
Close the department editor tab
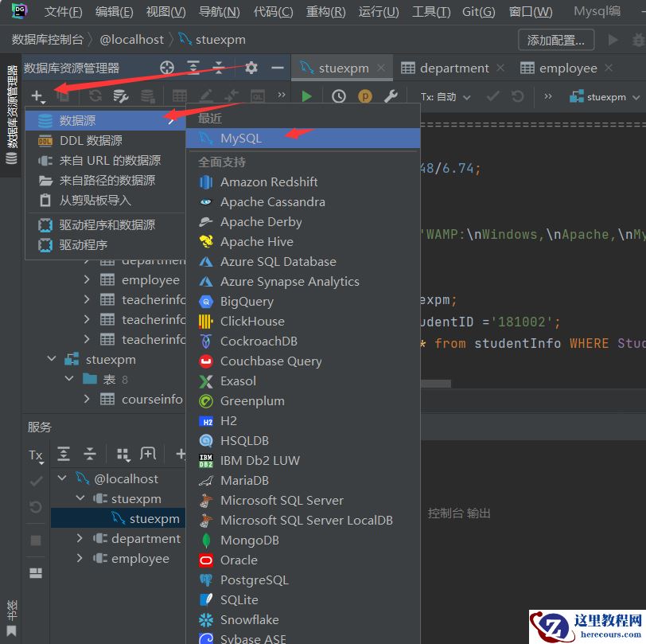click(x=500, y=68)
